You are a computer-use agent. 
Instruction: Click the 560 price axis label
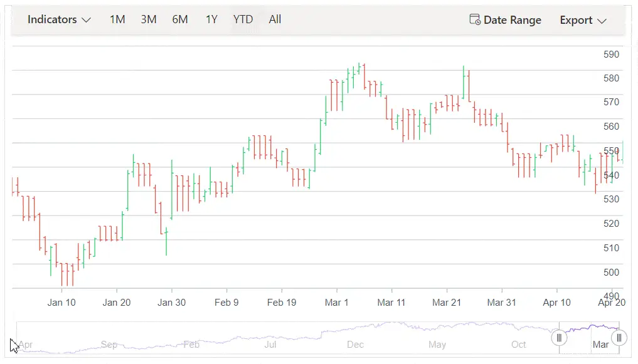click(x=611, y=127)
